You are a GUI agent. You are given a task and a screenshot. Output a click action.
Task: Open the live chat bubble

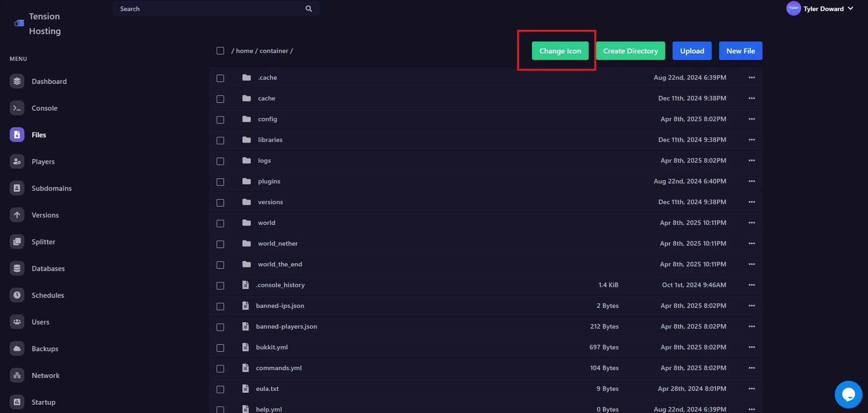tap(848, 395)
